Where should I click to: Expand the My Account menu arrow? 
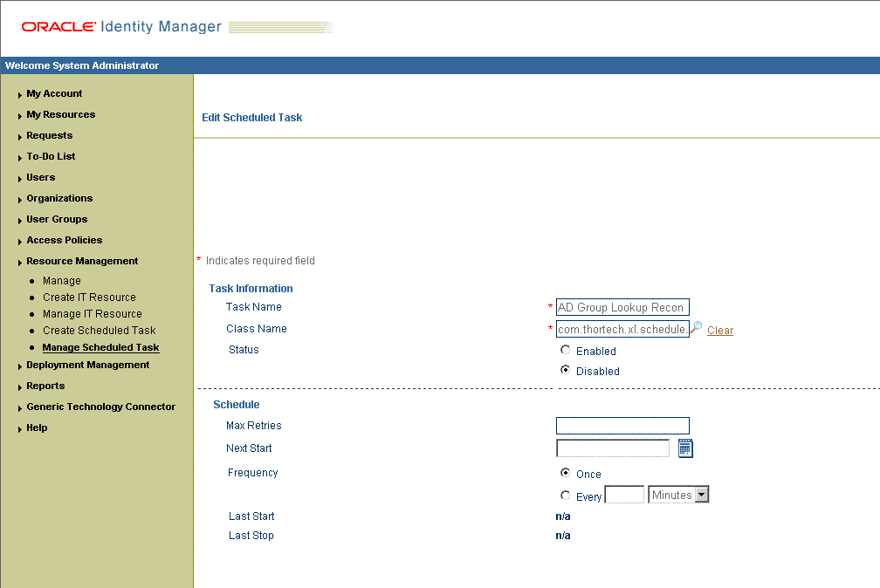click(x=19, y=95)
